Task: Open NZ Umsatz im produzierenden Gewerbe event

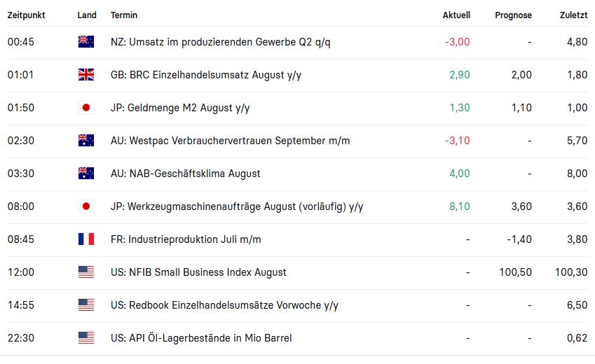Action: 220,42
